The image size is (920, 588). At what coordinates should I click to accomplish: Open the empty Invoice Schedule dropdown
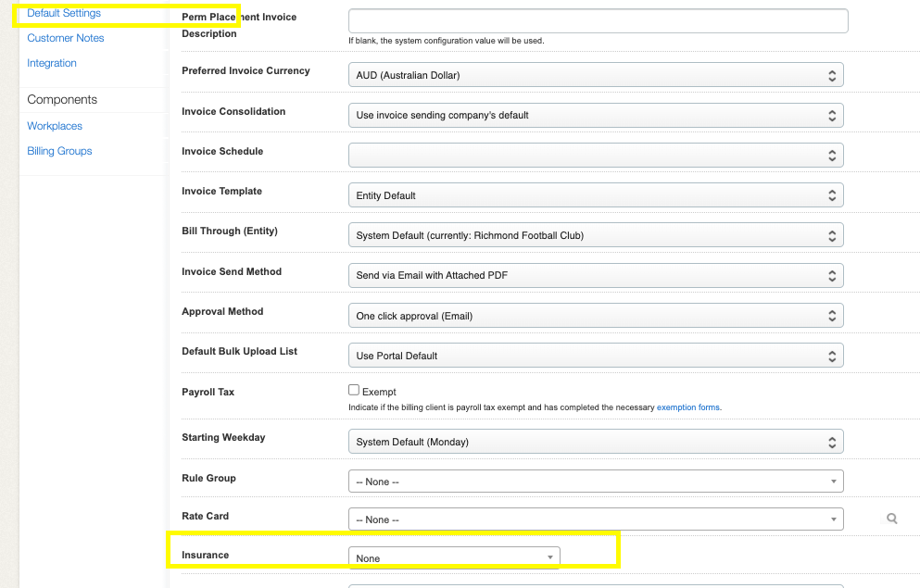[596, 156]
